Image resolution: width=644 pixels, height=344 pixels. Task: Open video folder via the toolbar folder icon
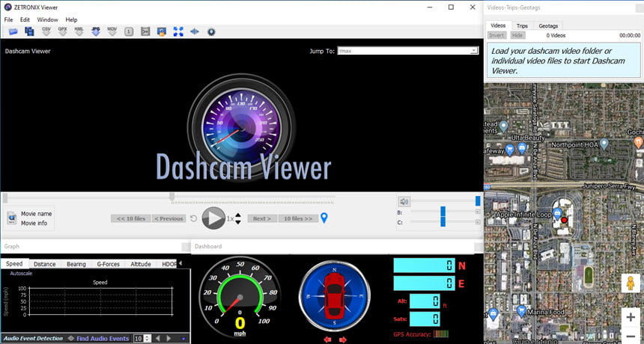13,31
